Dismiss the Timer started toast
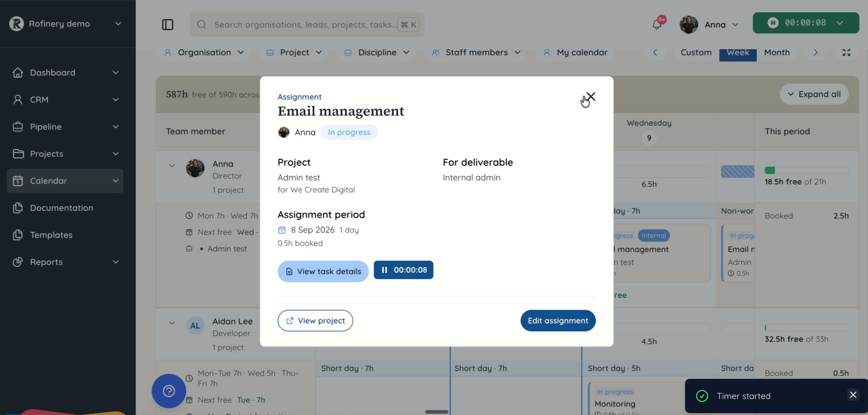Screen dimensions: 868x415 [x=853, y=395]
